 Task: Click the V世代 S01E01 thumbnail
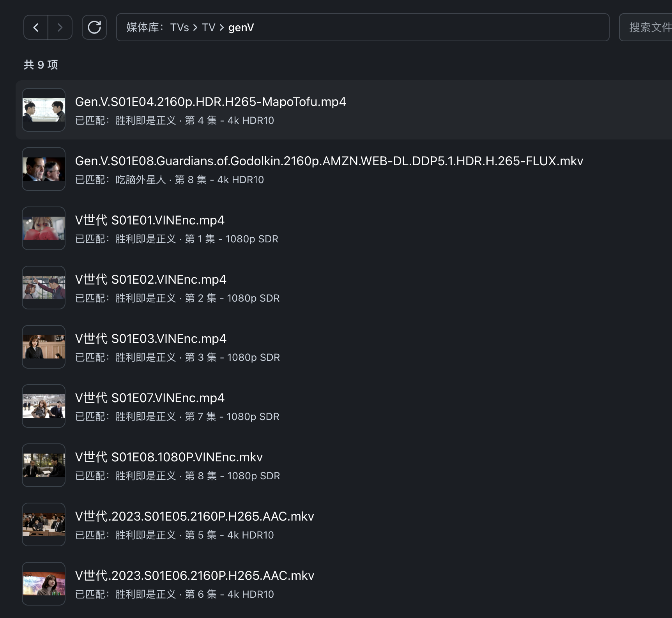tap(43, 228)
